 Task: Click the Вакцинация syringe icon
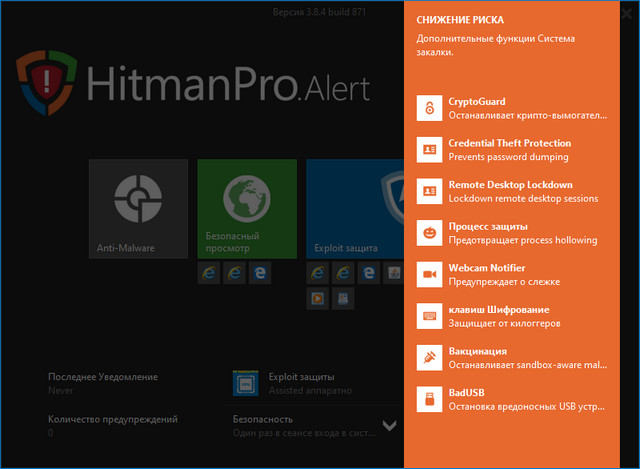429,358
